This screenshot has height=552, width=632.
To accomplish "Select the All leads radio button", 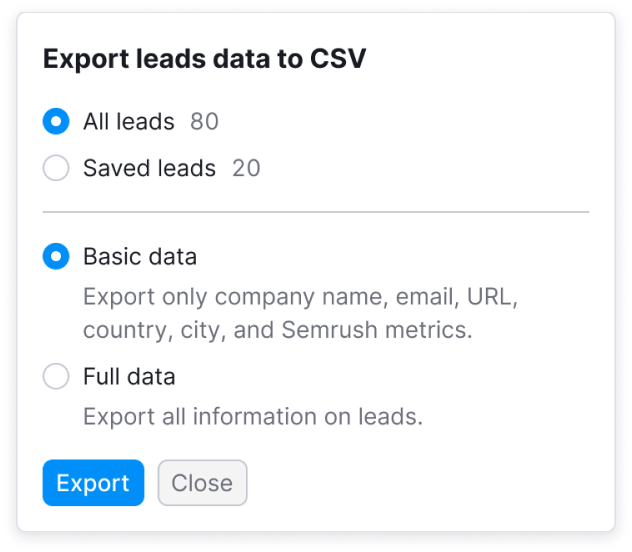I will (56, 121).
